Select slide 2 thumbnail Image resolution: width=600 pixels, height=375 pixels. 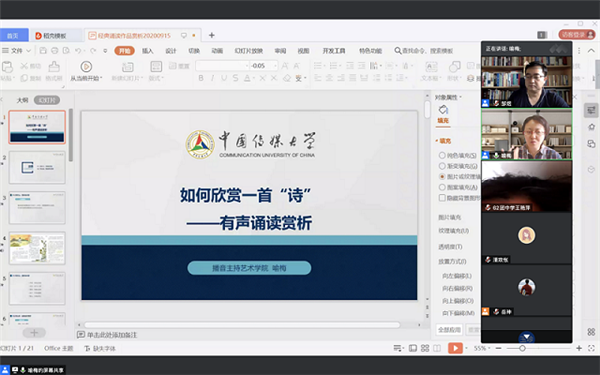tap(37, 167)
